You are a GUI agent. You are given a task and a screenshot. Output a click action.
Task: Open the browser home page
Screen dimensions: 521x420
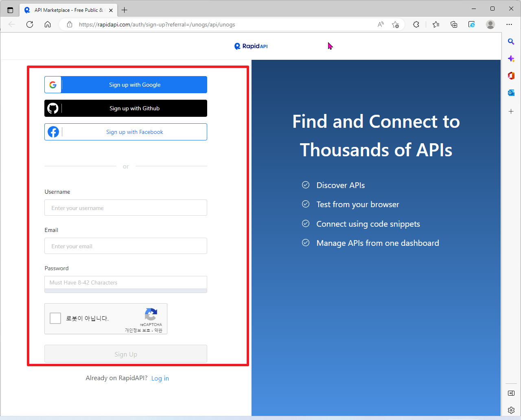coord(48,24)
